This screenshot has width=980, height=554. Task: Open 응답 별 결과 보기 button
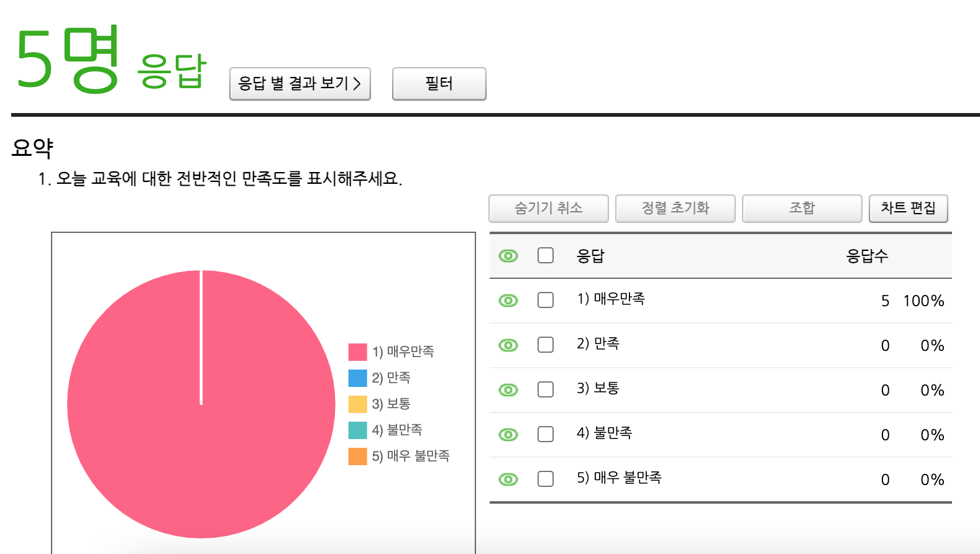point(300,84)
